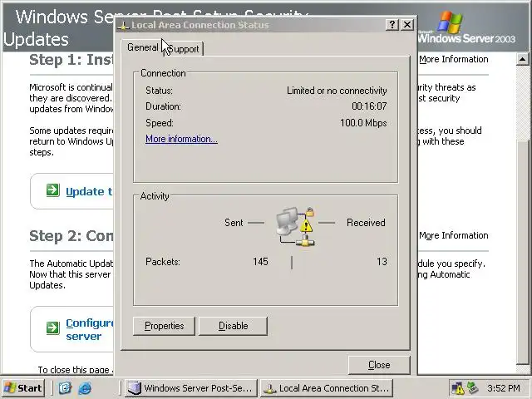Click the 100.0 Mbps speed value

tap(363, 123)
